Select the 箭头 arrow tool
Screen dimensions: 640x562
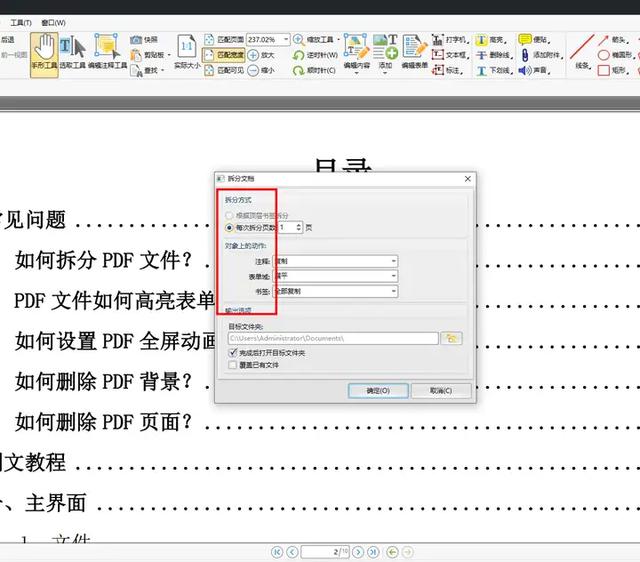point(613,40)
